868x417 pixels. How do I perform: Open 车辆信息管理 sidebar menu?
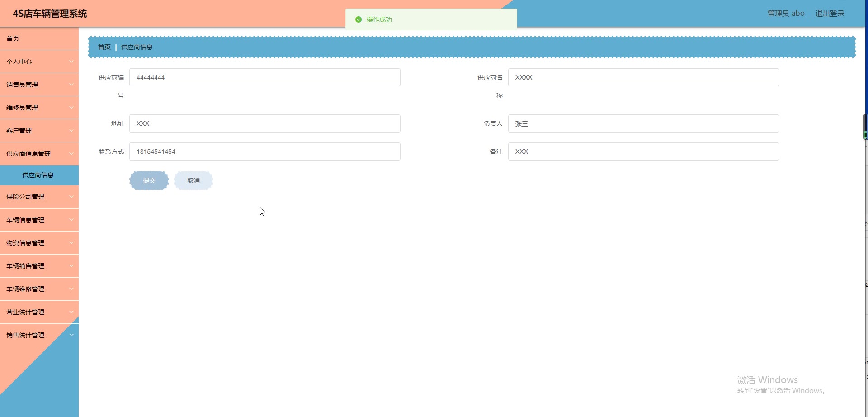(x=39, y=220)
